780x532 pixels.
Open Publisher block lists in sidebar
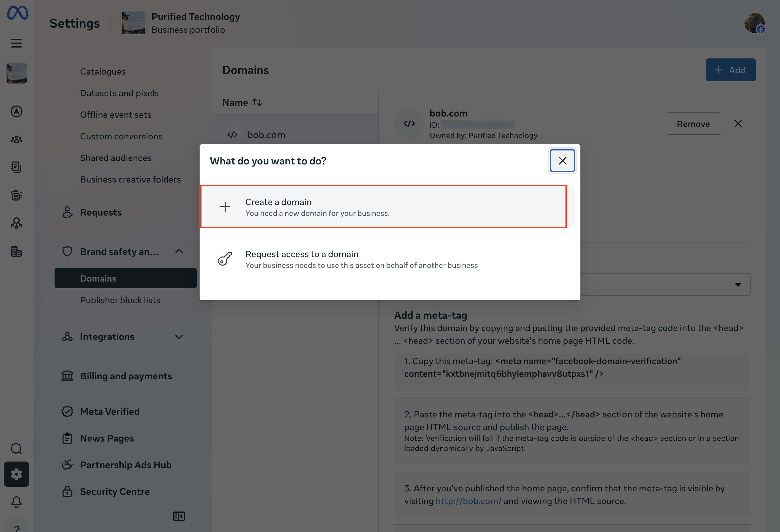[x=120, y=300]
